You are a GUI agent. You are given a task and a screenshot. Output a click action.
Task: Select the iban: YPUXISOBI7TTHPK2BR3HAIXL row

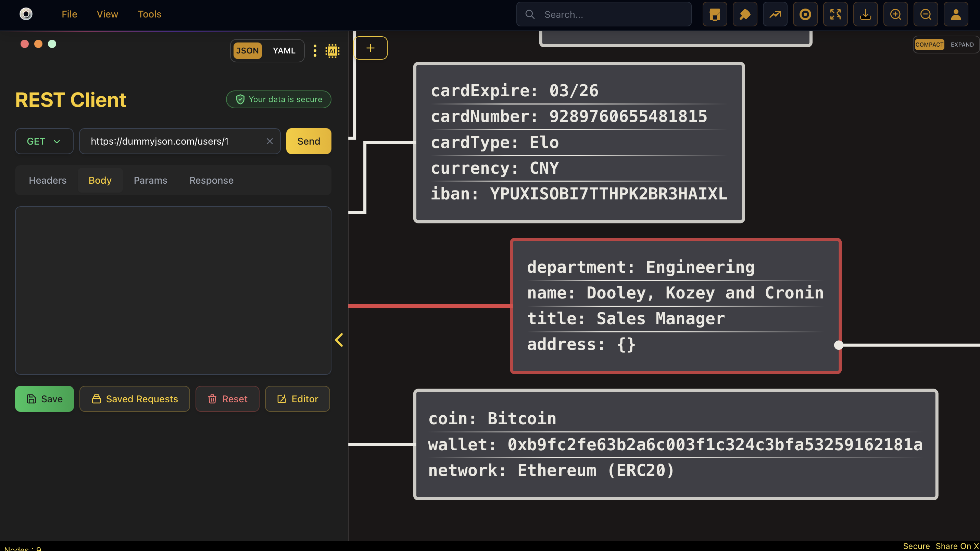click(579, 194)
